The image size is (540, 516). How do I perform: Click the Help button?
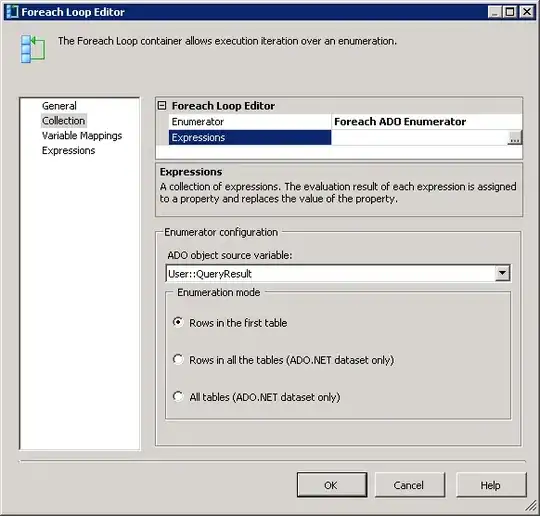click(x=491, y=485)
